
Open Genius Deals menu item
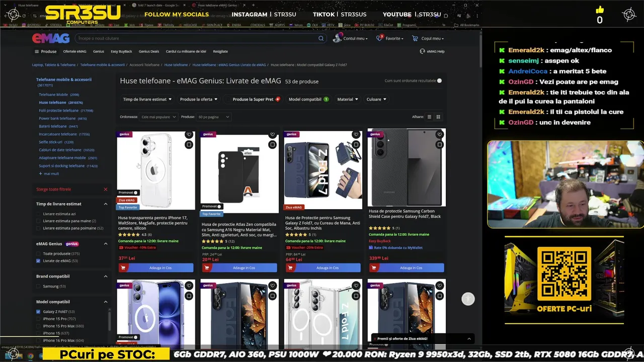pyautogui.click(x=149, y=51)
